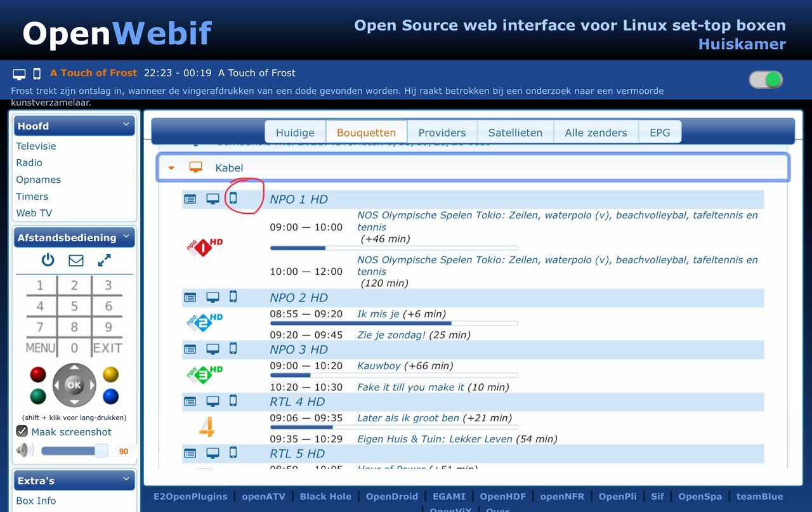Click the mobile stream icon for RTL 4 HD
The height and width of the screenshot is (512, 812).
tap(233, 400)
